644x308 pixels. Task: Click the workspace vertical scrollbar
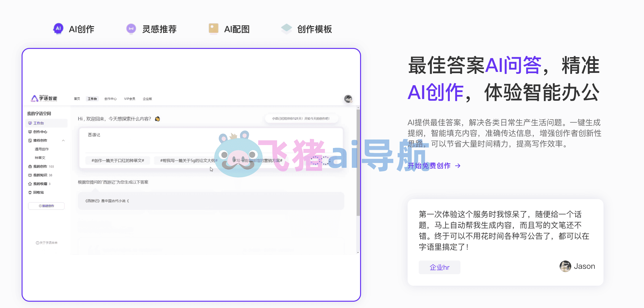(x=358, y=162)
